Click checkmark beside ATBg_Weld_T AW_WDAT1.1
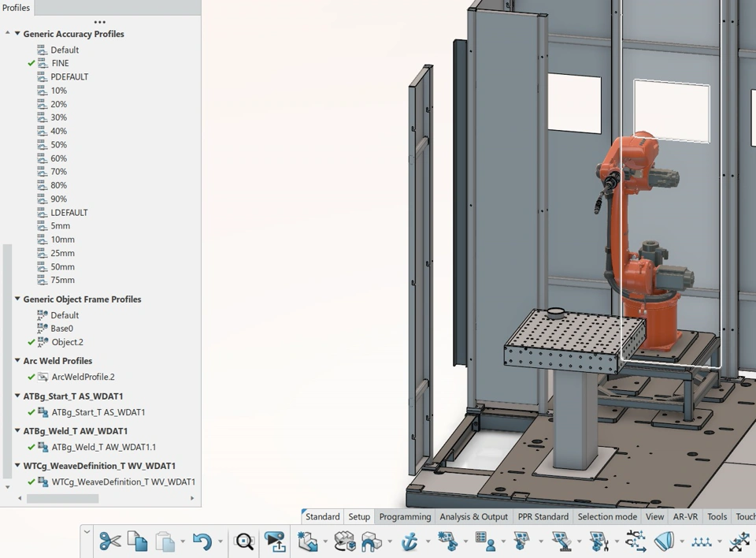The width and height of the screenshot is (756, 558). pyautogui.click(x=31, y=447)
